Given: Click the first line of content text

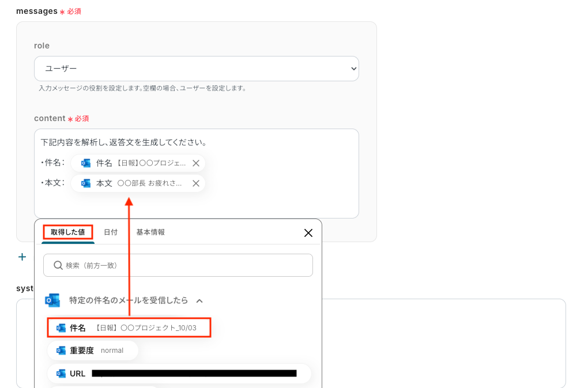Looking at the screenshot, I should (124, 142).
